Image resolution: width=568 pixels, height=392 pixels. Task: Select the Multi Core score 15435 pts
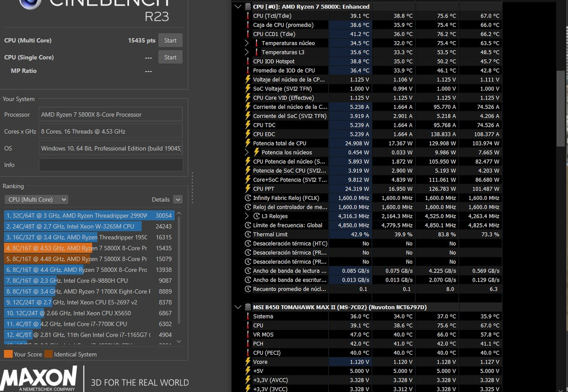(x=142, y=40)
